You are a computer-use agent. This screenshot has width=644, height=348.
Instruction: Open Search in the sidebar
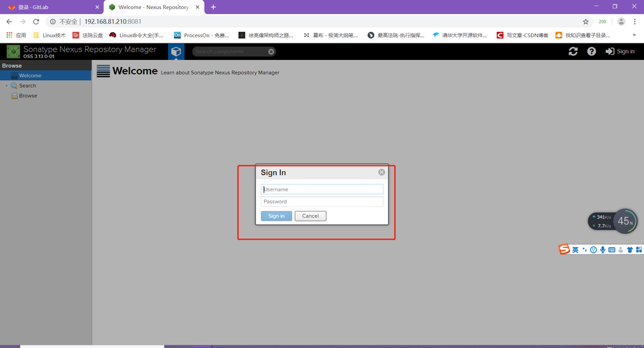point(27,86)
